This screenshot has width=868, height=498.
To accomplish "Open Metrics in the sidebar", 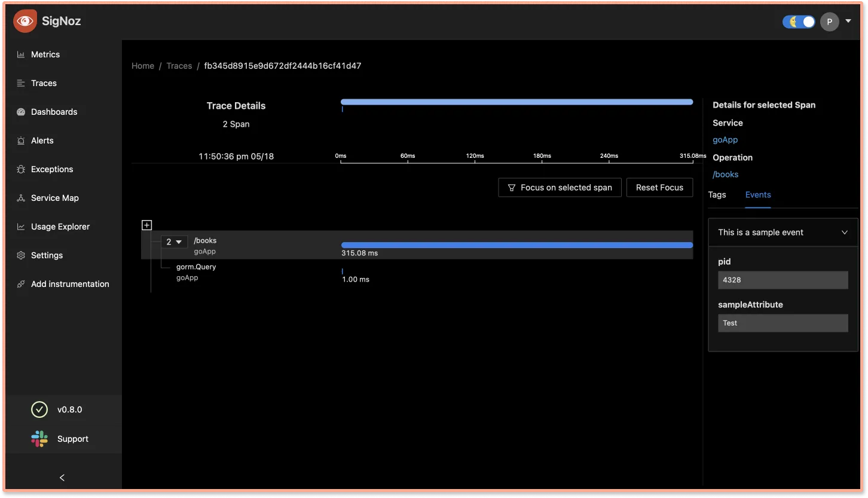I will point(45,54).
